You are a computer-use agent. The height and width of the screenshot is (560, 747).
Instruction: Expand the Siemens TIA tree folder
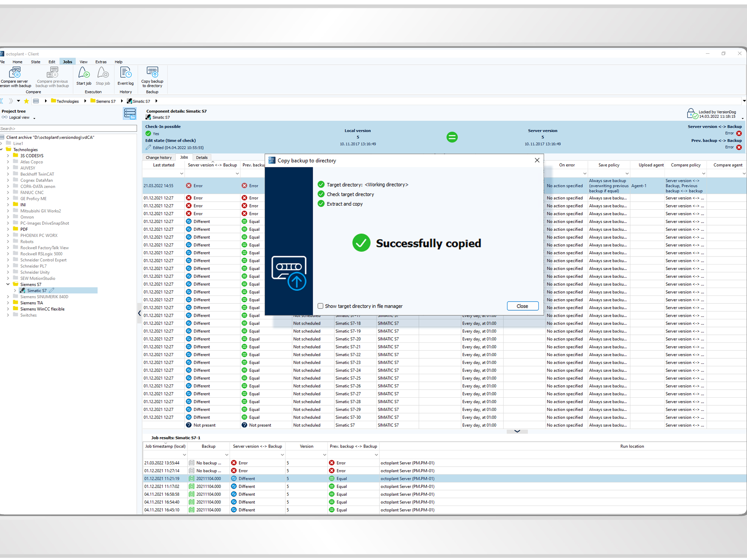coord(8,303)
